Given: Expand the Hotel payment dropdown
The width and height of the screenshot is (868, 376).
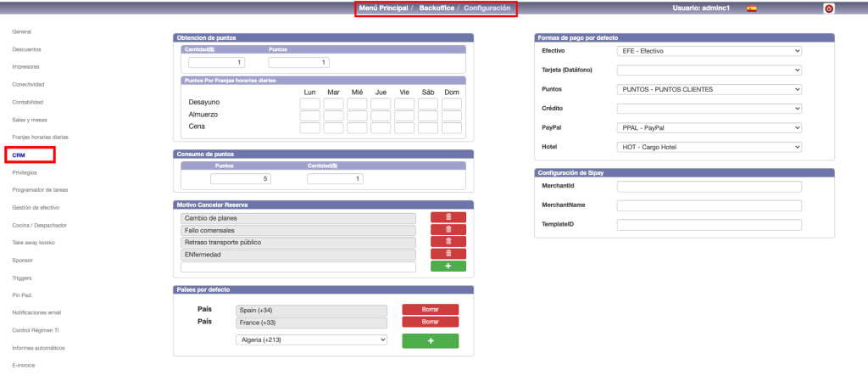Looking at the screenshot, I should point(709,147).
